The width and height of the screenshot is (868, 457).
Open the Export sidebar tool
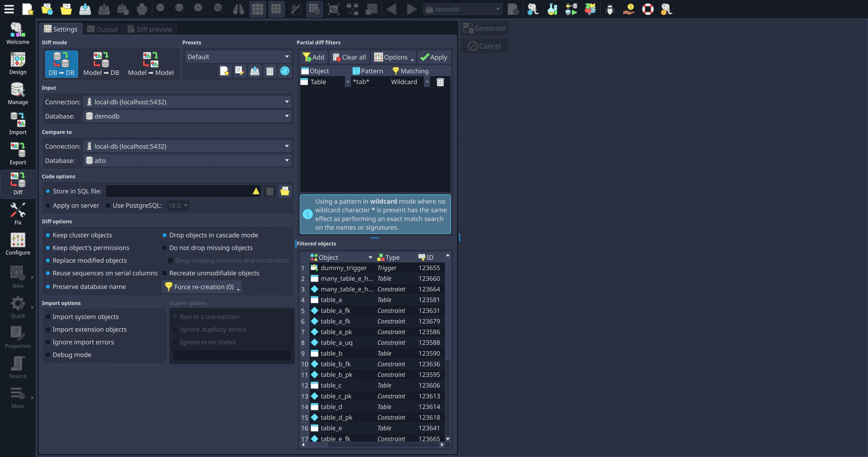click(18, 153)
